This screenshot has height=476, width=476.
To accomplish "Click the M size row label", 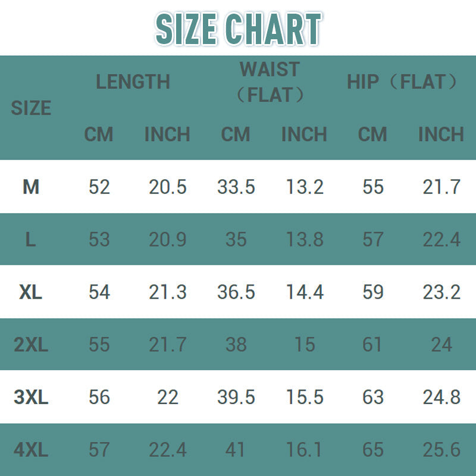I will tap(31, 187).
